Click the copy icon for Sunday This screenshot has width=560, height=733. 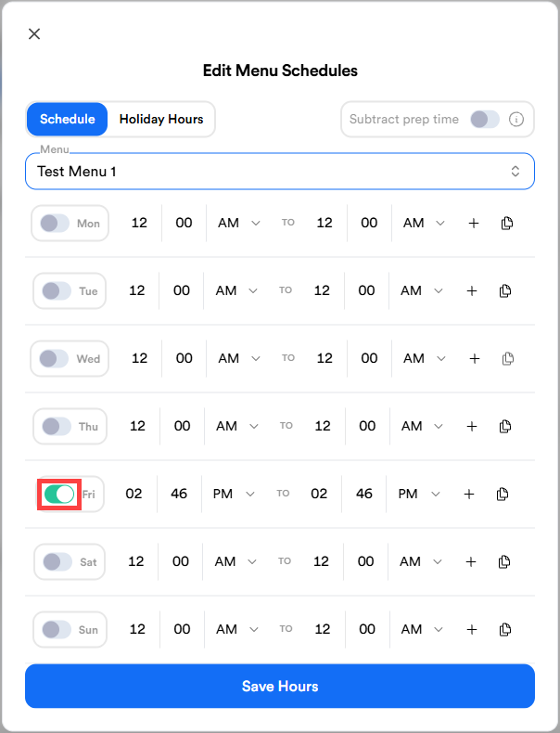(505, 629)
